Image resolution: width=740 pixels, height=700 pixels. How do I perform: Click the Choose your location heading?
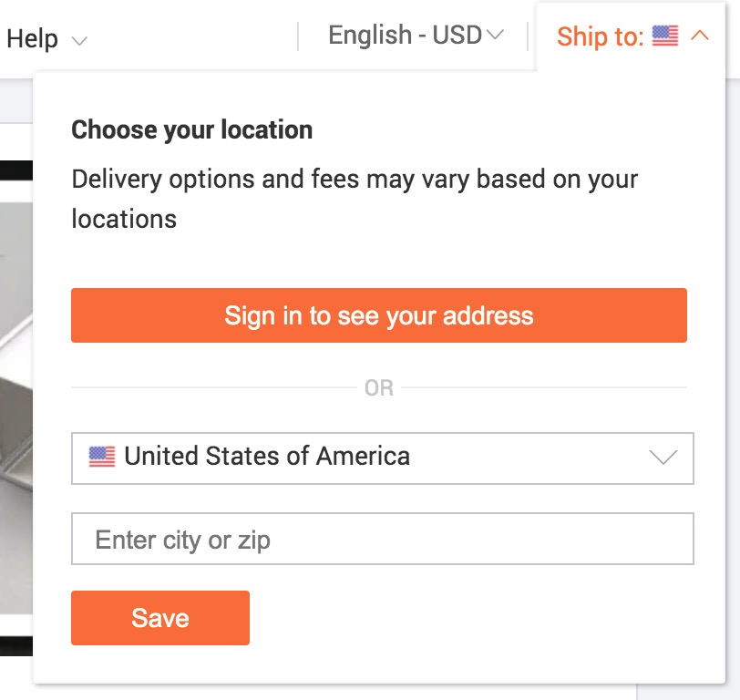click(191, 130)
